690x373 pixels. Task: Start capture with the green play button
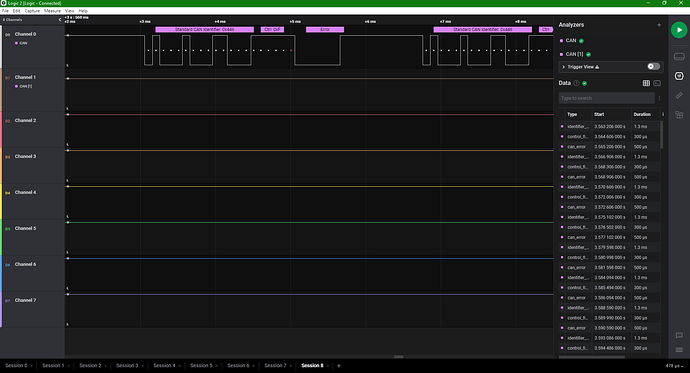(679, 30)
